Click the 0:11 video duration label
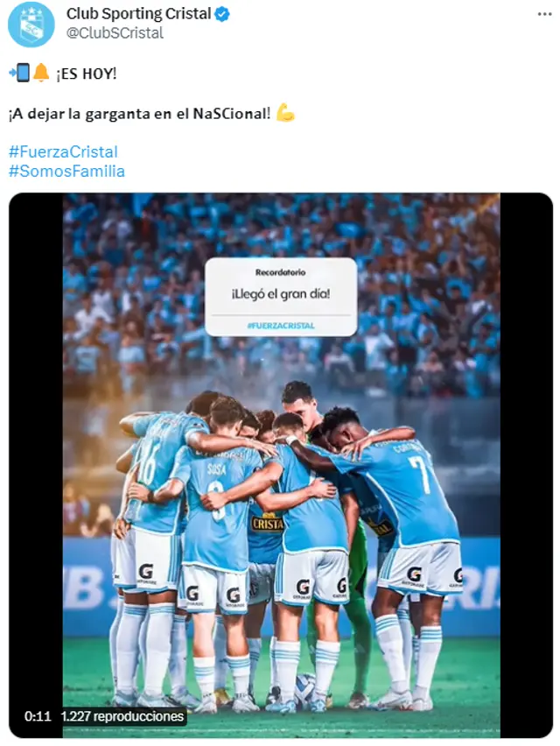The image size is (560, 746). point(38,716)
